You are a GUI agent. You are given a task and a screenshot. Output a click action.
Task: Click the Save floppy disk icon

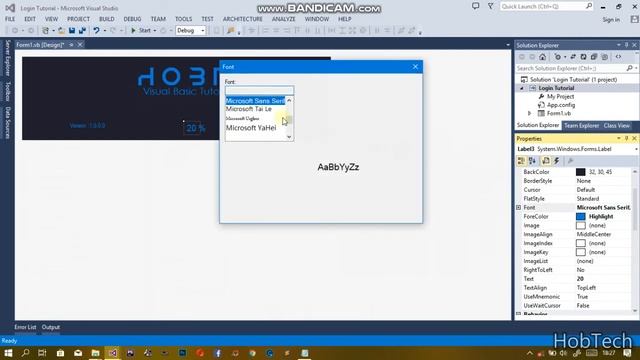pos(72,31)
